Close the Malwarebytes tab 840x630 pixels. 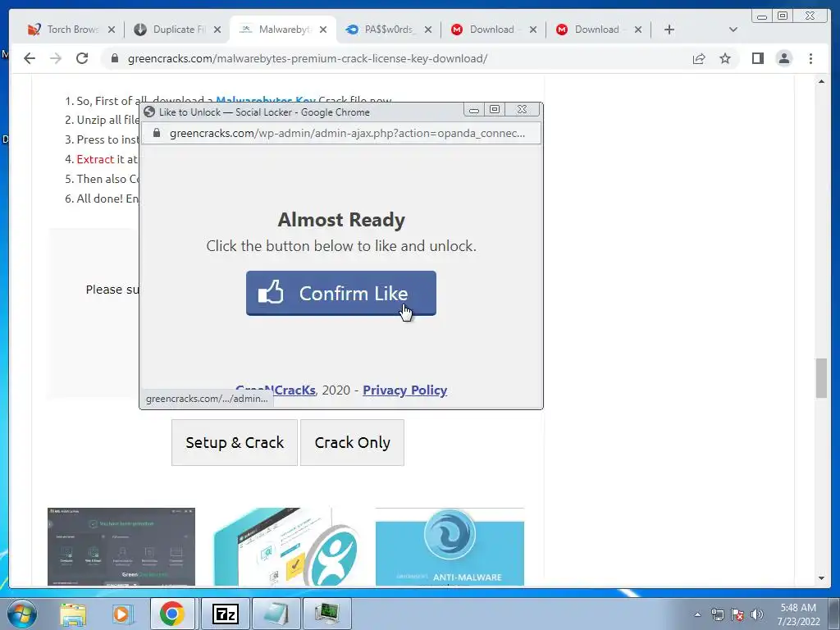coord(323,30)
